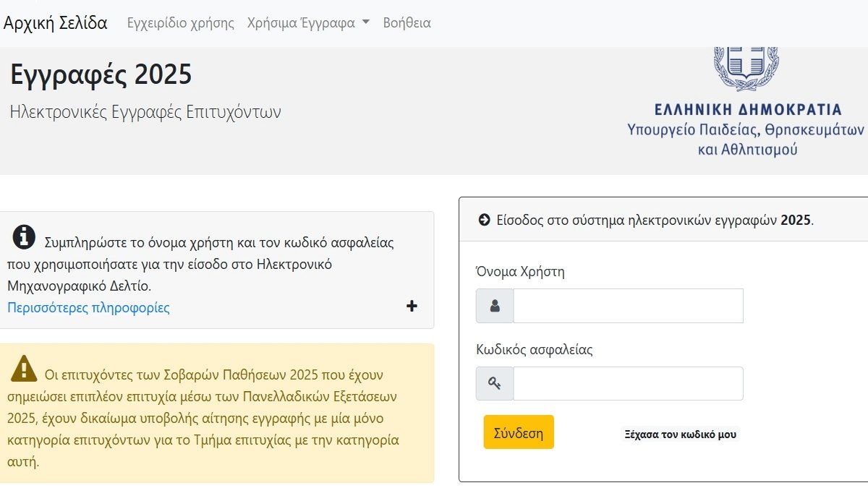Click inside the Κωδικός ασφαλείας input field

[628, 382]
